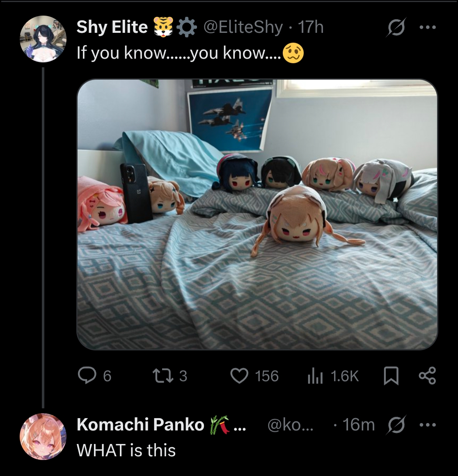The width and height of the screenshot is (458, 476).
Task: Share the Shy Elite post
Action: click(427, 376)
